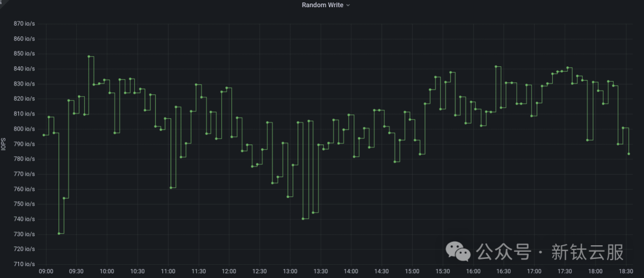Click the 12:30 time label
This screenshot has width=644, height=278.
(x=259, y=271)
